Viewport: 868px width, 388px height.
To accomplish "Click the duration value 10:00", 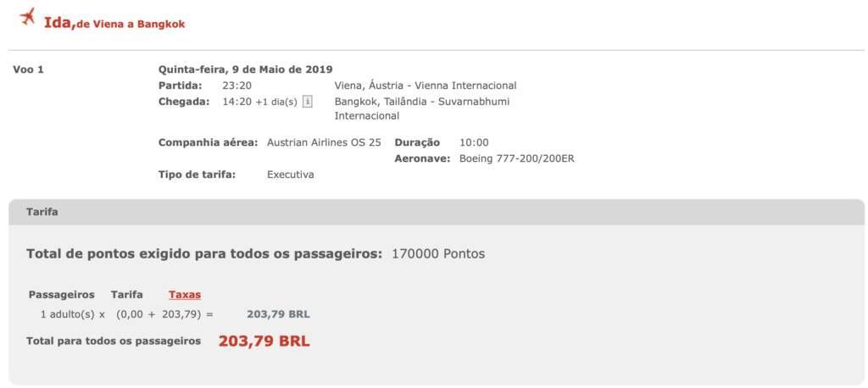I will coord(474,143).
